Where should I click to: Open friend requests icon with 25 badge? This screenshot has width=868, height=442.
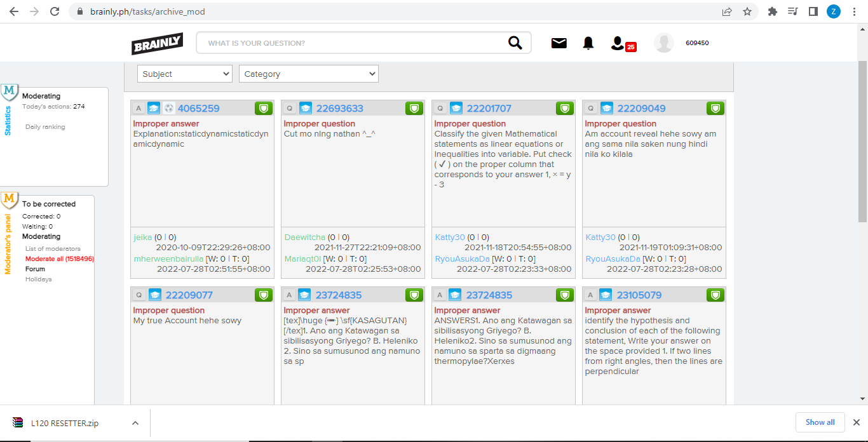tap(622, 43)
